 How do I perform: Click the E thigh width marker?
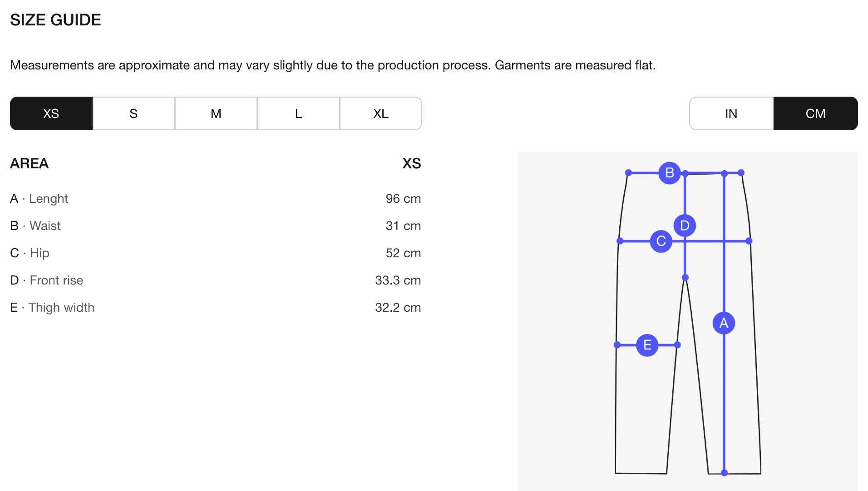coord(647,345)
